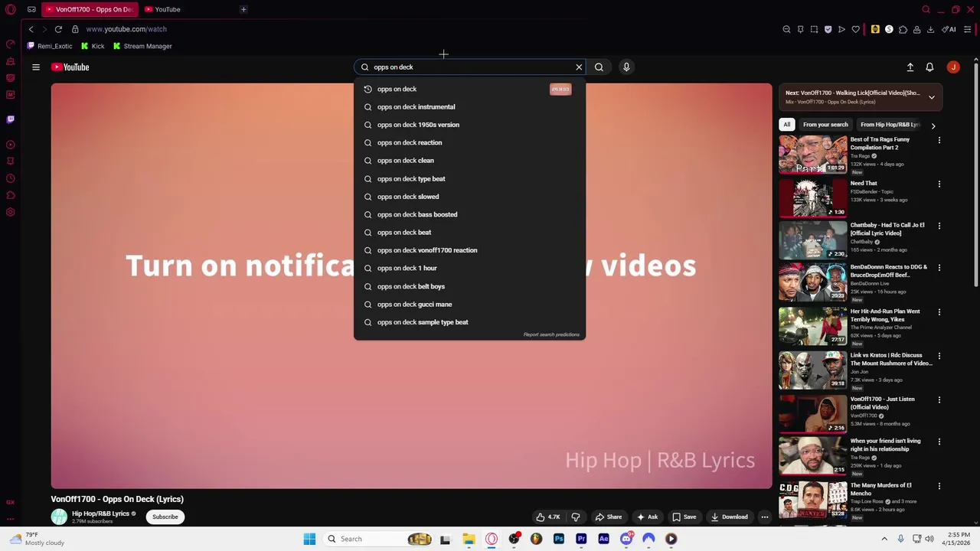Save the video to a playlist
Viewport: 980px width, 551px height.
point(684,517)
